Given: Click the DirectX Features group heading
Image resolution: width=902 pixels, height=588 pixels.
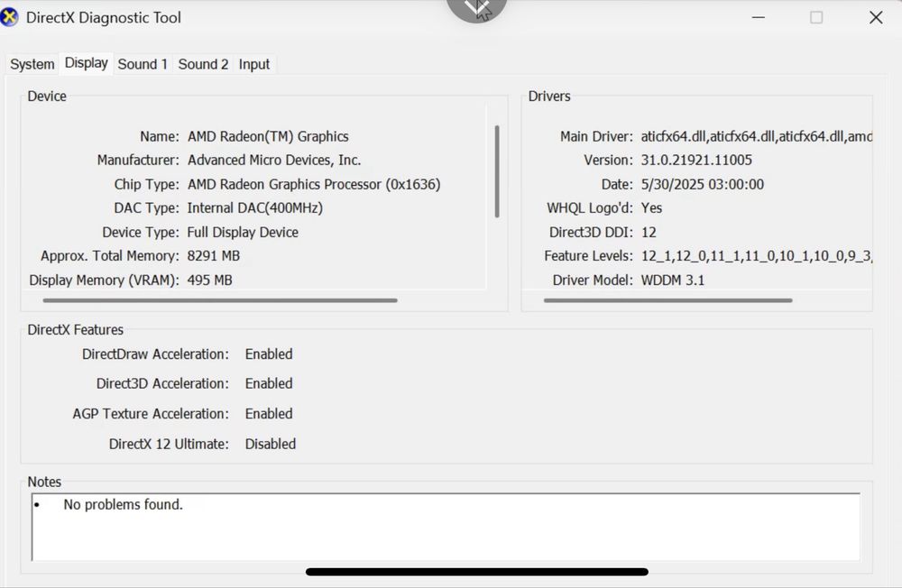Looking at the screenshot, I should tap(76, 330).
